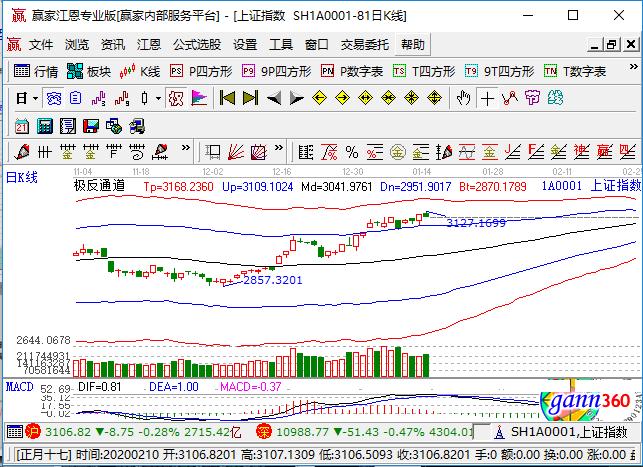
Task: Click the J angle-lines icon
Action: [513, 153]
